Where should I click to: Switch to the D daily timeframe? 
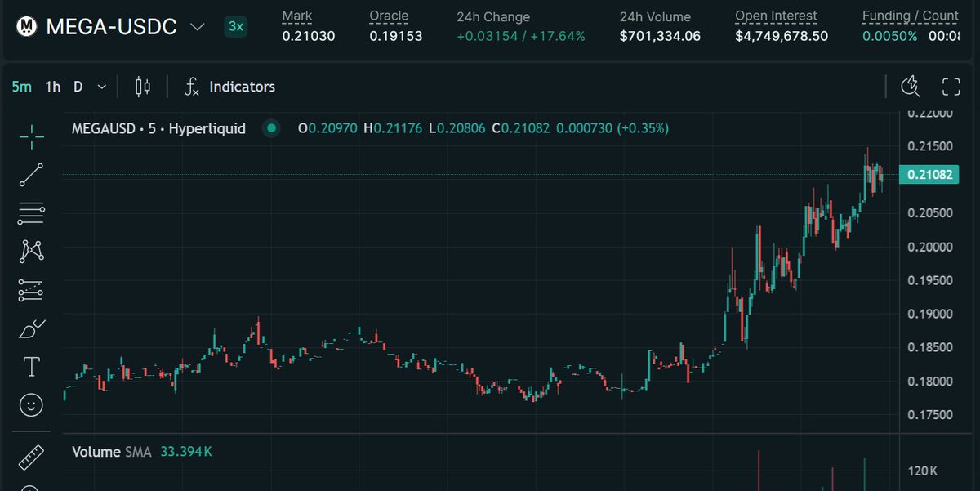point(78,87)
